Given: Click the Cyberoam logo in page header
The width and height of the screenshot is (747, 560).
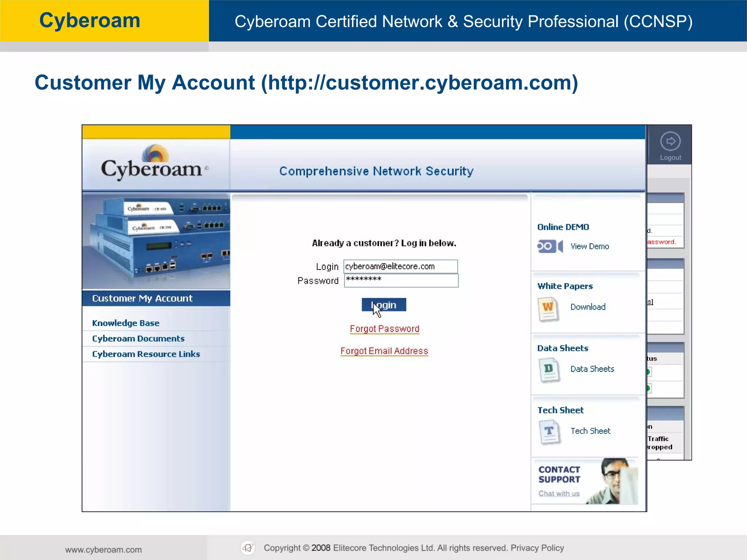Looking at the screenshot, I should tap(155, 163).
